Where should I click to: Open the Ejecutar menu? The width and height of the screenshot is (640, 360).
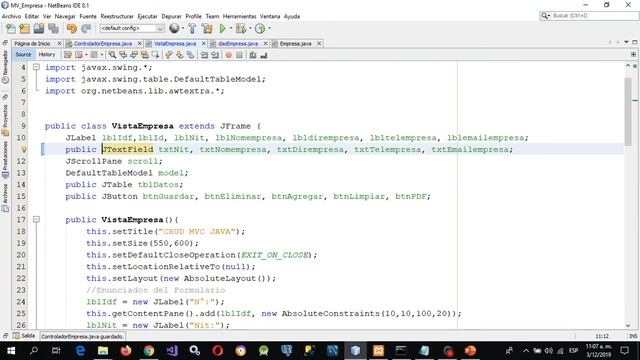147,16
